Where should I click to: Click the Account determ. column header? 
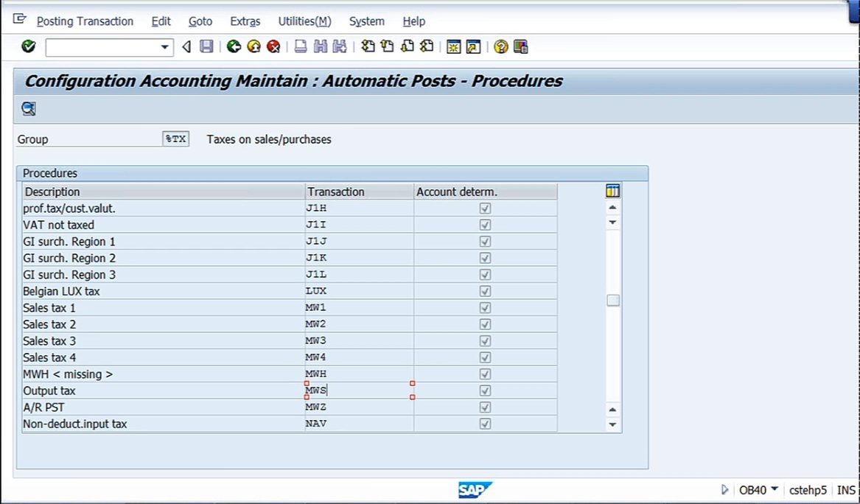486,192
